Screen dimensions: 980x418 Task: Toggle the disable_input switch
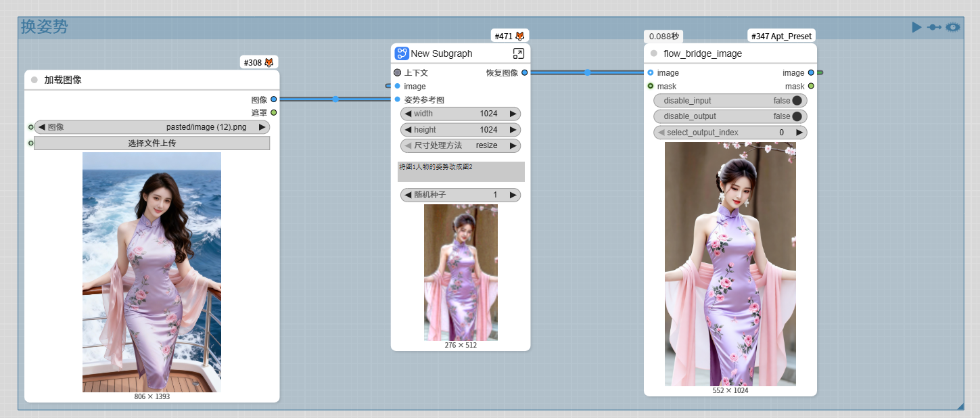point(797,101)
